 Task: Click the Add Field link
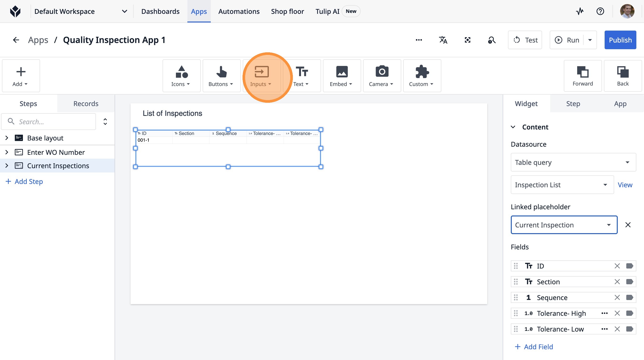tap(534, 346)
